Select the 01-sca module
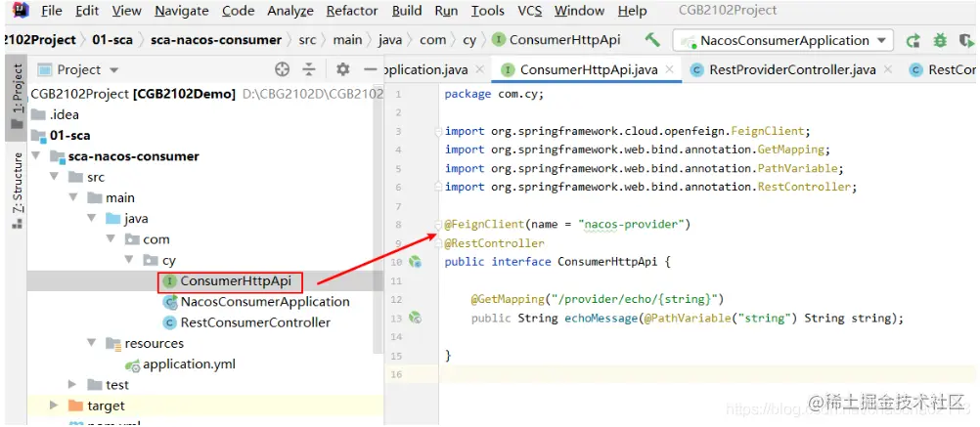 [x=61, y=136]
